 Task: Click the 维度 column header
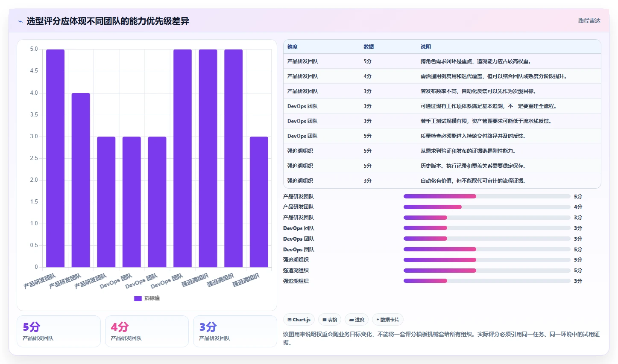(x=293, y=47)
